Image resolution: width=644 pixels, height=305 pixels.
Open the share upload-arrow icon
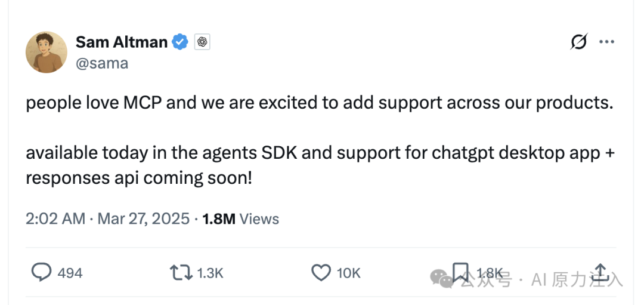(x=600, y=271)
